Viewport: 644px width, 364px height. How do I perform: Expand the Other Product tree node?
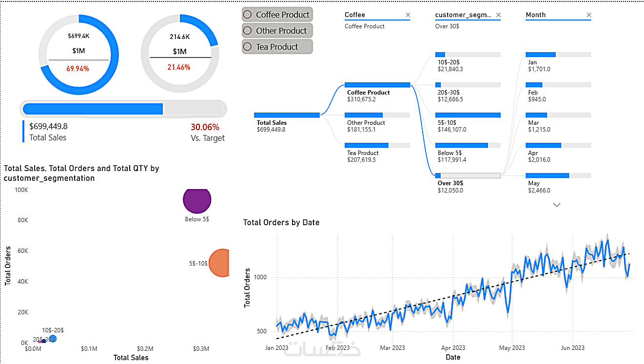coord(377,115)
